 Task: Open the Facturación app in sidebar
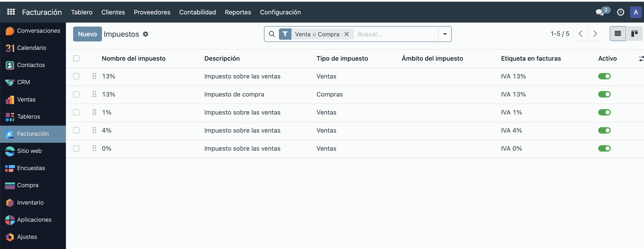click(x=33, y=134)
